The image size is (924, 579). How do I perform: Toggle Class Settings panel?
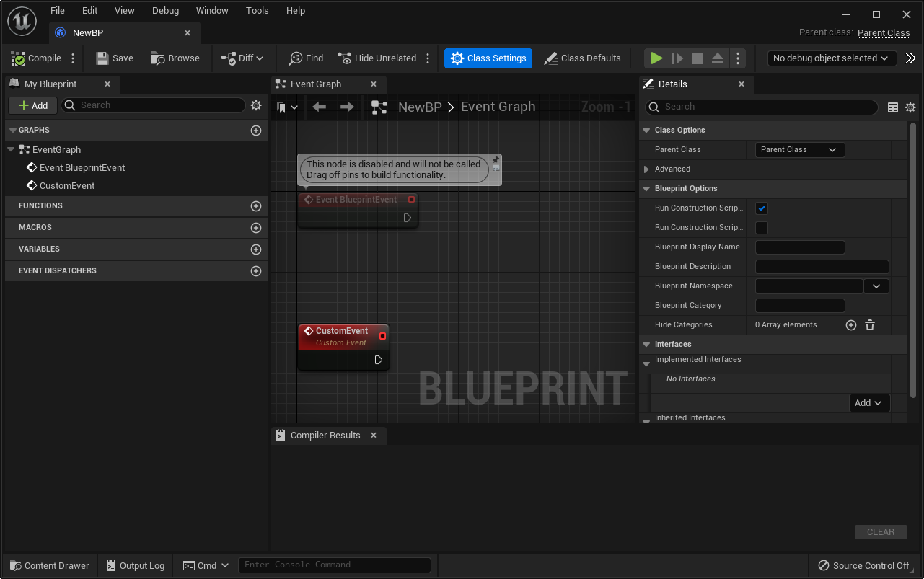(x=488, y=58)
